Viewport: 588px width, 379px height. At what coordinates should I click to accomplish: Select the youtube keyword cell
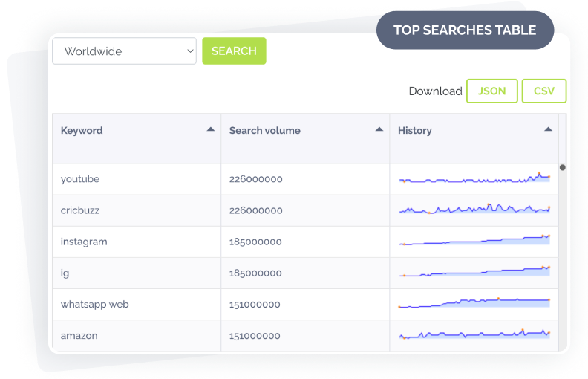[x=137, y=179]
